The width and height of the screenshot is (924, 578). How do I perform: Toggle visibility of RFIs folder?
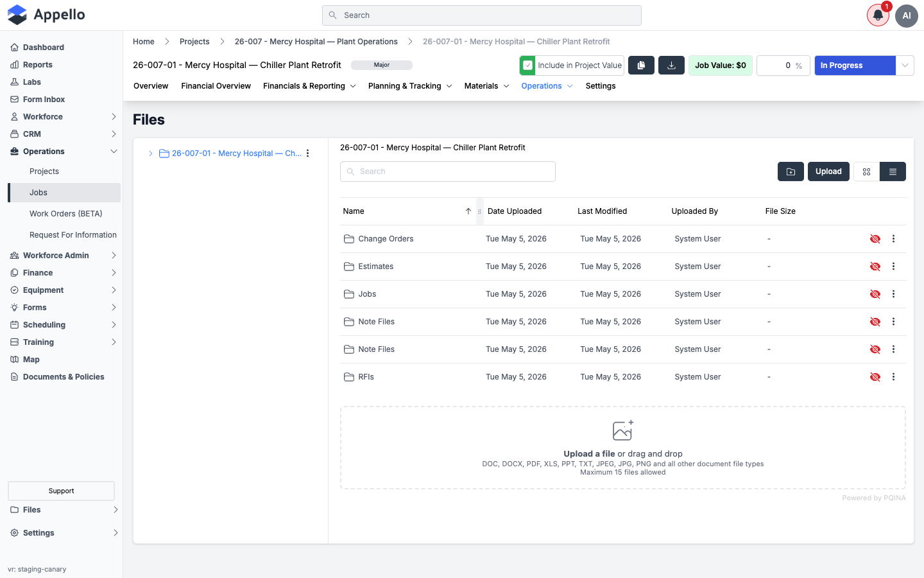pos(875,377)
